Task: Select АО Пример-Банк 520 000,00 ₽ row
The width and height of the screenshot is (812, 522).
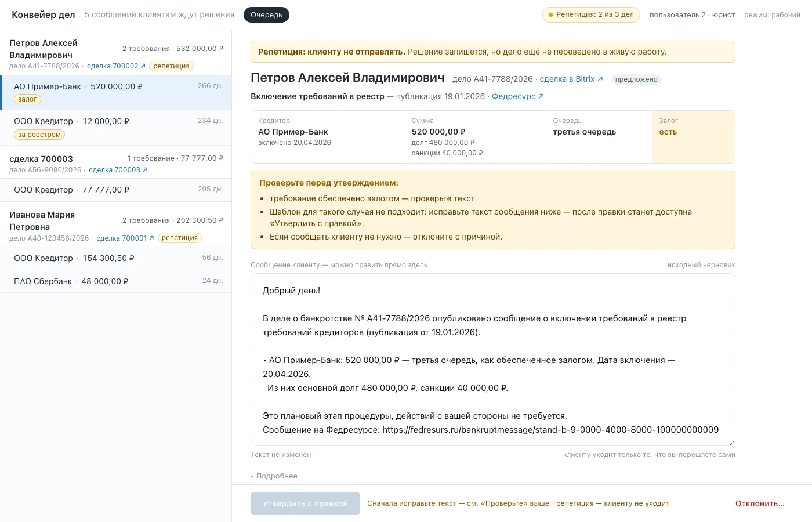Action: point(116,93)
